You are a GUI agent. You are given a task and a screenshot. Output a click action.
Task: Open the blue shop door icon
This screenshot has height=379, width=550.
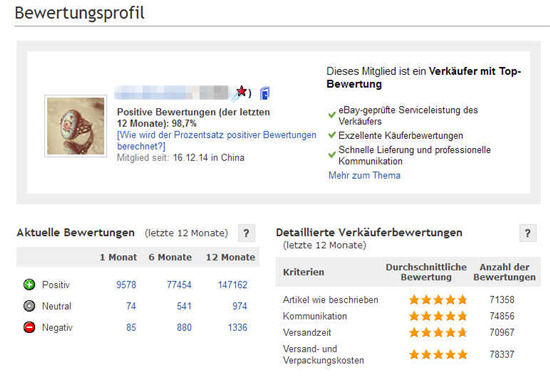[264, 93]
